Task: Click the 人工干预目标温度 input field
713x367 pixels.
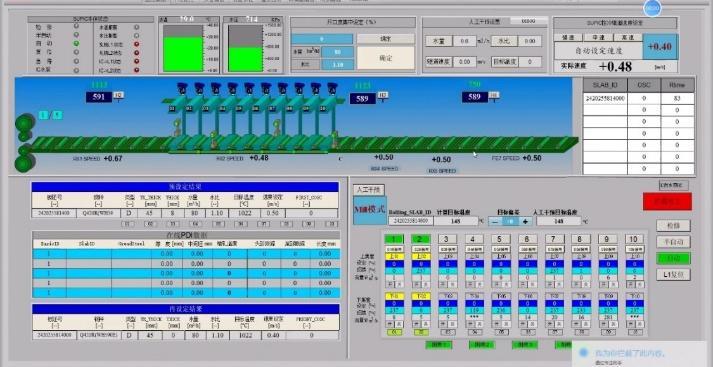Action: (558, 221)
